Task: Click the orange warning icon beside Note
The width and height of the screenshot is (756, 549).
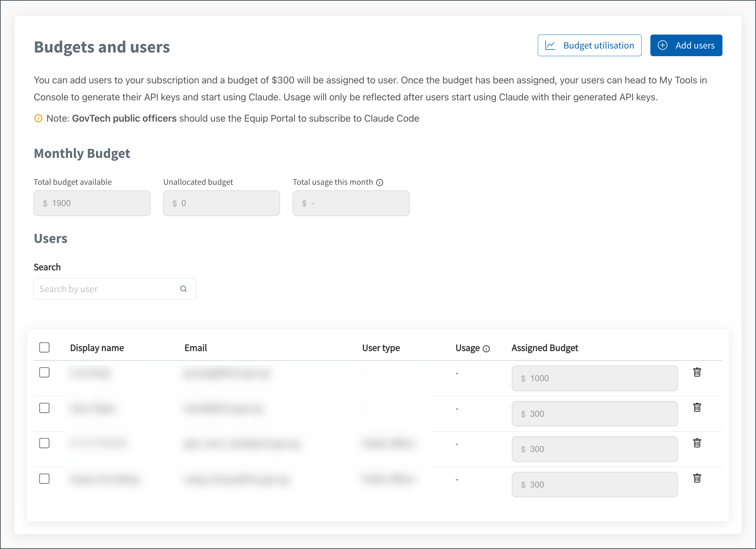Action: click(x=38, y=118)
